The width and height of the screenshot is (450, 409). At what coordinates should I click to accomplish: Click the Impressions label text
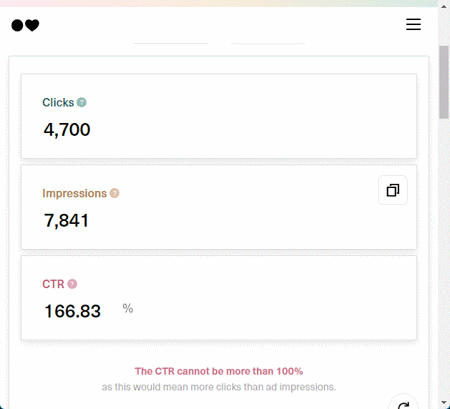[74, 193]
